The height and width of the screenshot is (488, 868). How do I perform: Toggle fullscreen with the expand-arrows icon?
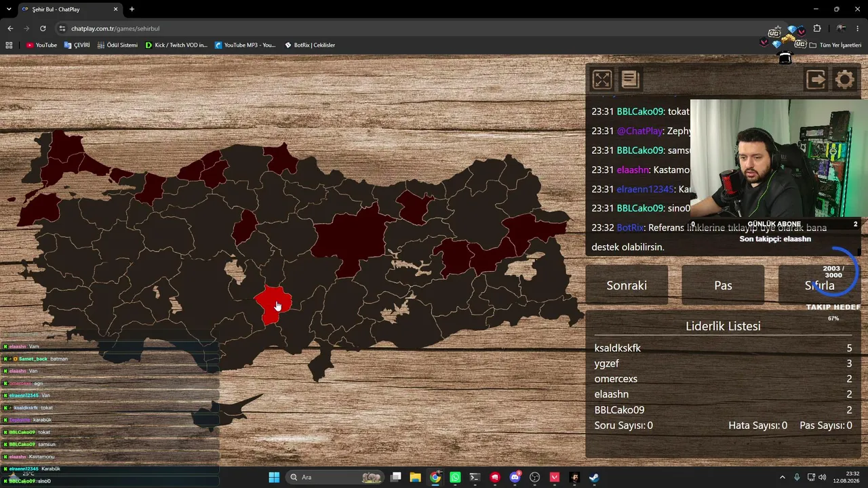pyautogui.click(x=601, y=79)
